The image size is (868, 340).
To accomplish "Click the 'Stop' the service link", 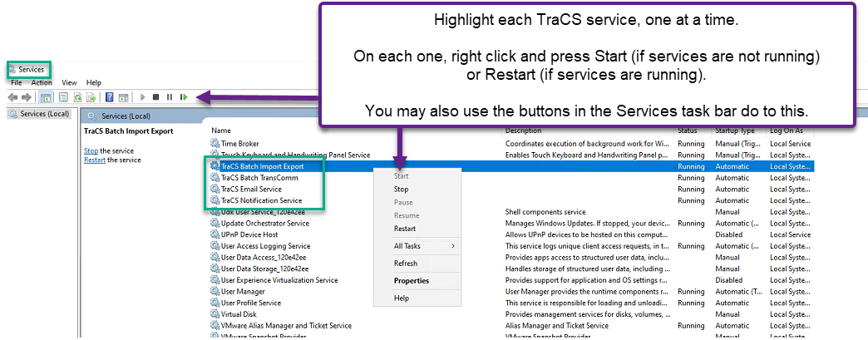I will 91,150.
